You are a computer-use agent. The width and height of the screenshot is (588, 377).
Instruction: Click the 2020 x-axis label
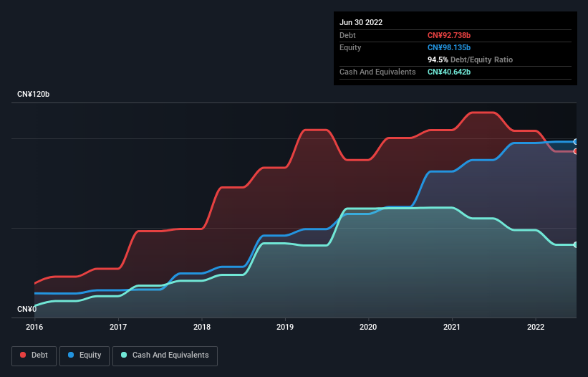(x=368, y=327)
